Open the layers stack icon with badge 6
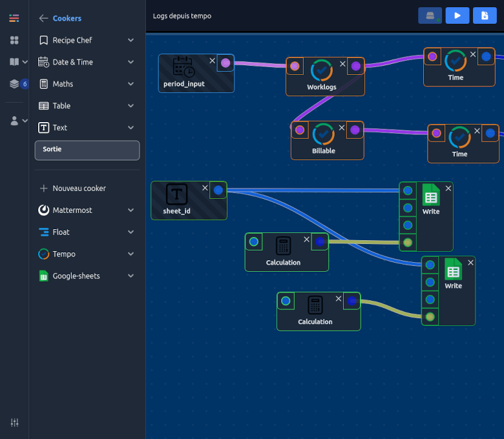Viewport: 504px width, 439px height. pos(14,84)
